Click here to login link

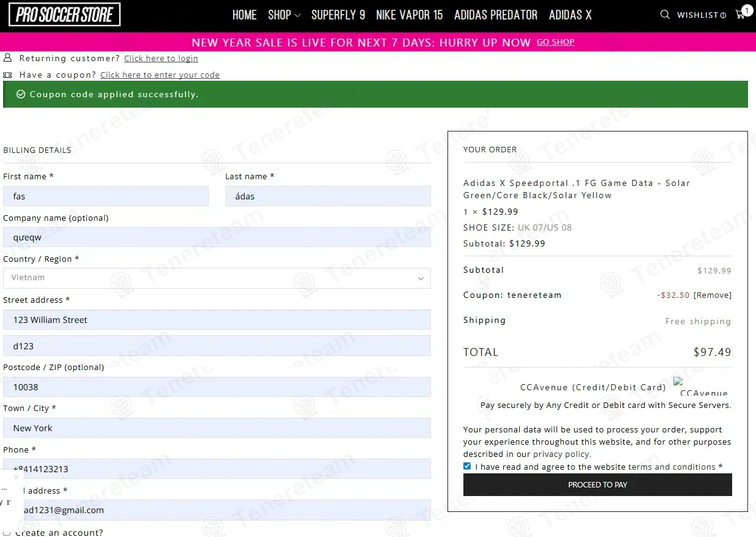point(161,58)
